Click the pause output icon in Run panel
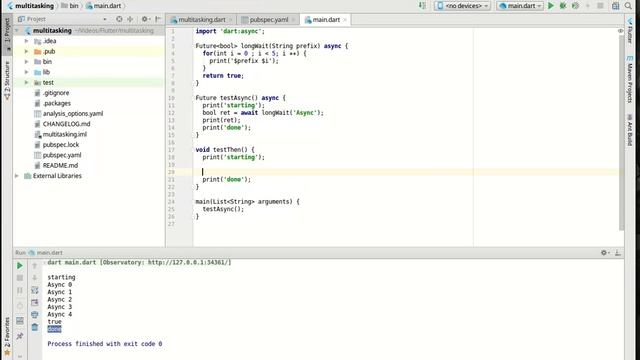The height and width of the screenshot is (360, 640). pyautogui.click(x=20, y=290)
